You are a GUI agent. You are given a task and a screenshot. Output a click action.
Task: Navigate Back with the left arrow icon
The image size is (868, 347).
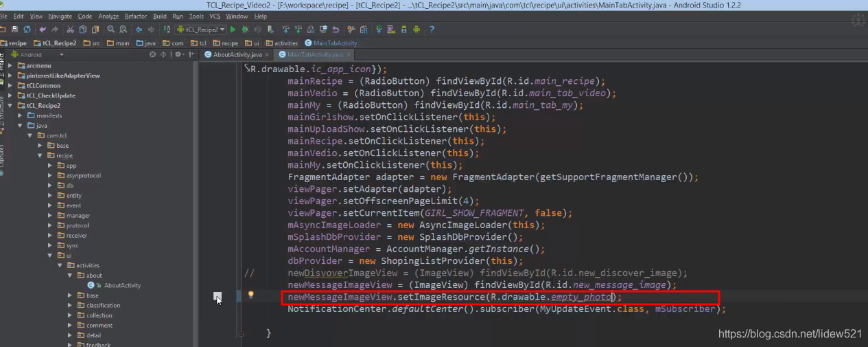(139, 30)
